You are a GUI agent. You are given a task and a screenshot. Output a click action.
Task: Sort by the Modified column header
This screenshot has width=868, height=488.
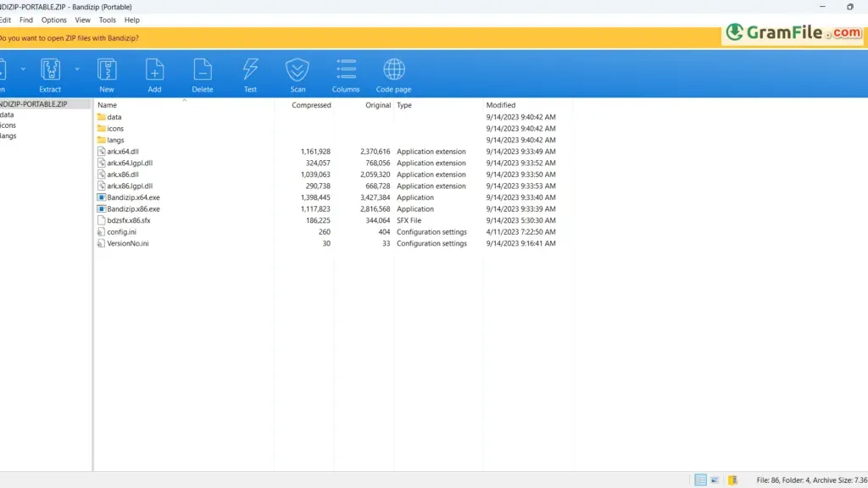click(x=500, y=104)
